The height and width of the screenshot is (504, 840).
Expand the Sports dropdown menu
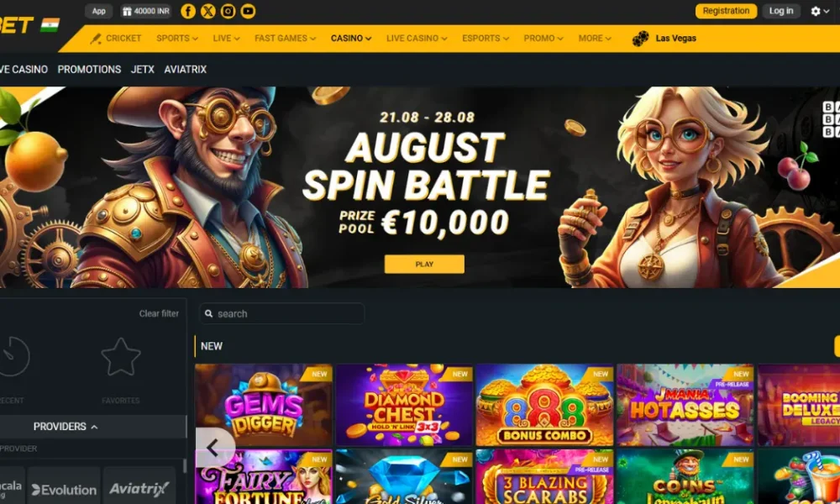click(177, 39)
